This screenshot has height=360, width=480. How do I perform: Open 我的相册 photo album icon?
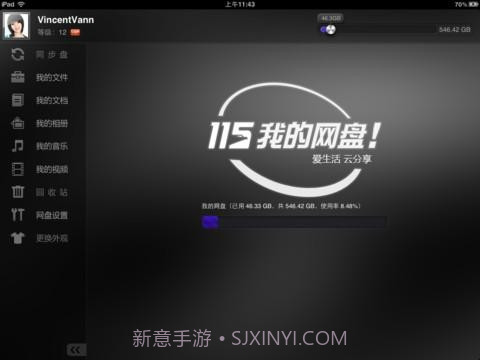[18, 123]
